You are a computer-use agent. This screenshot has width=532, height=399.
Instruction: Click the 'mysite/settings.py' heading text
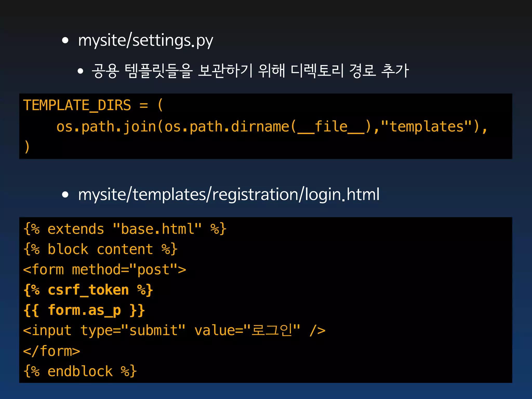click(x=145, y=41)
